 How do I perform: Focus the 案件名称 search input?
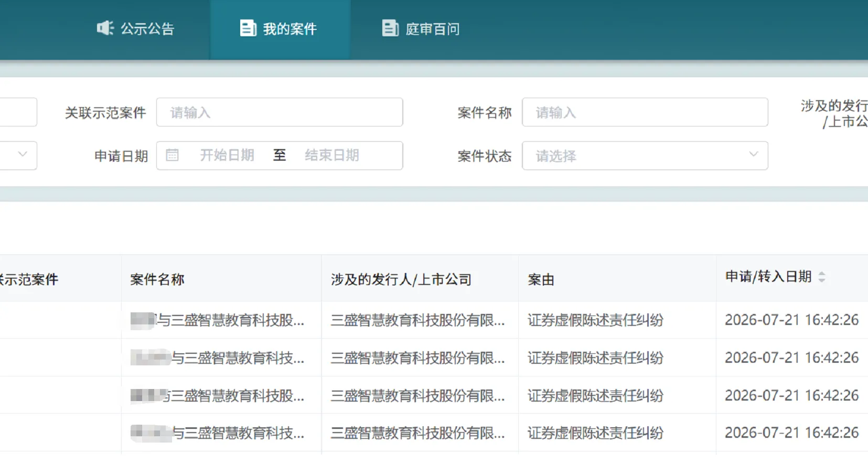[x=645, y=112]
